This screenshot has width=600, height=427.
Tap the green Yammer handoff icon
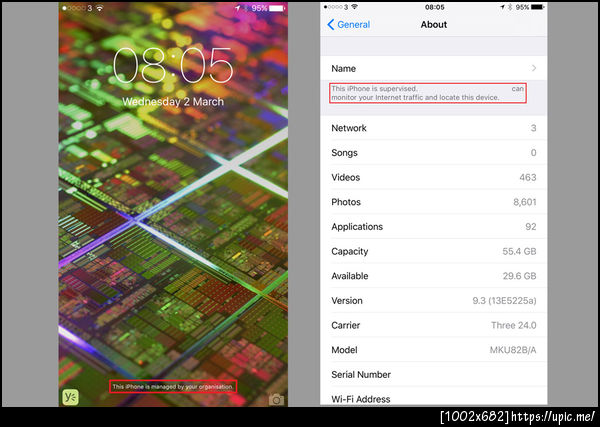click(x=70, y=398)
